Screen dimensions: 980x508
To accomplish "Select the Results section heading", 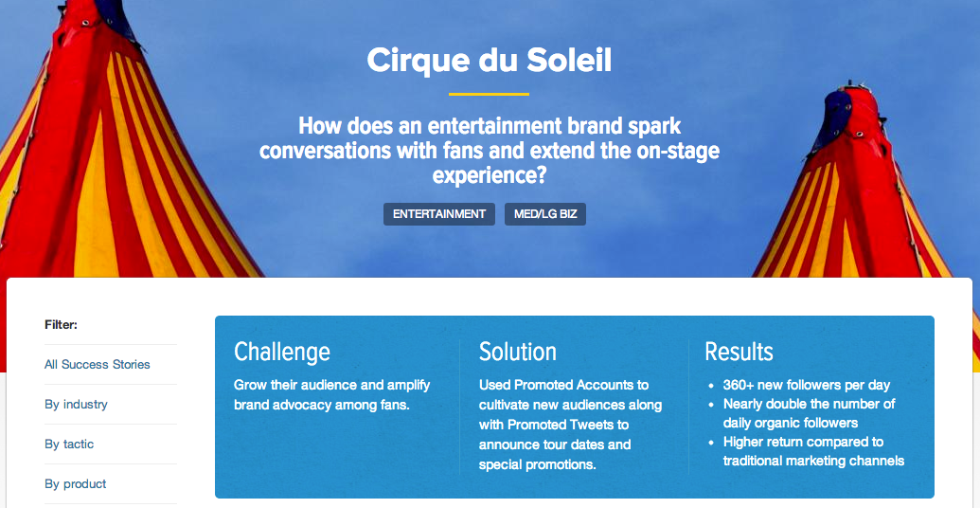I will pos(739,352).
